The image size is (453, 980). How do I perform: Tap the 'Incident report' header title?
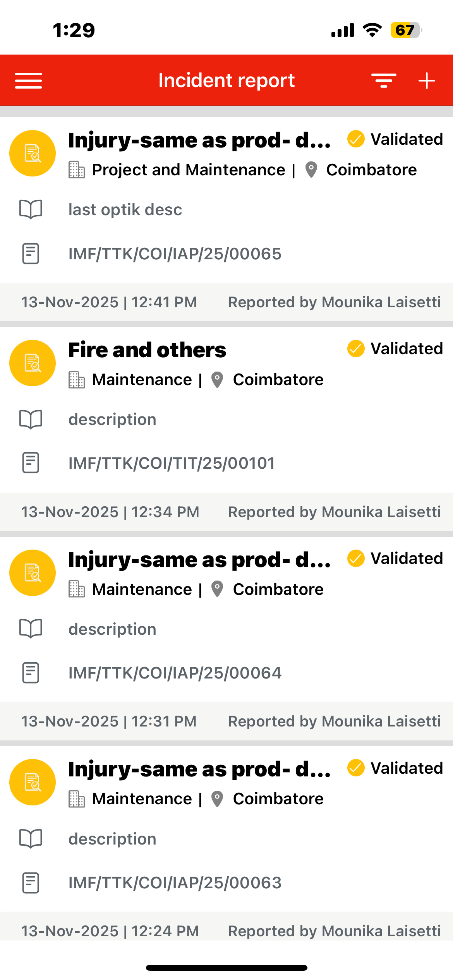pyautogui.click(x=226, y=81)
